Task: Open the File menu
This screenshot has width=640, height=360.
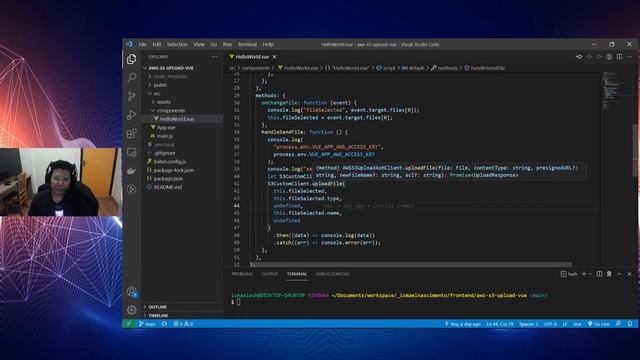Action: [x=142, y=44]
